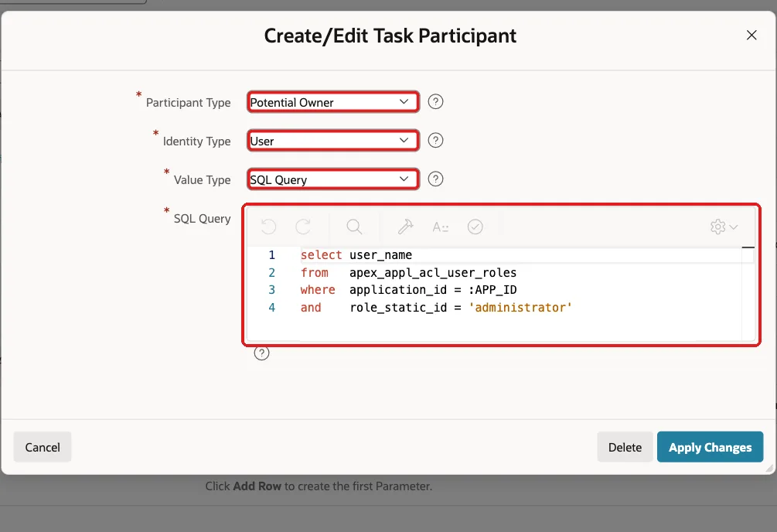Click the 'where' keyword on line 3
Image resolution: width=777 pixels, height=532 pixels.
(318, 289)
